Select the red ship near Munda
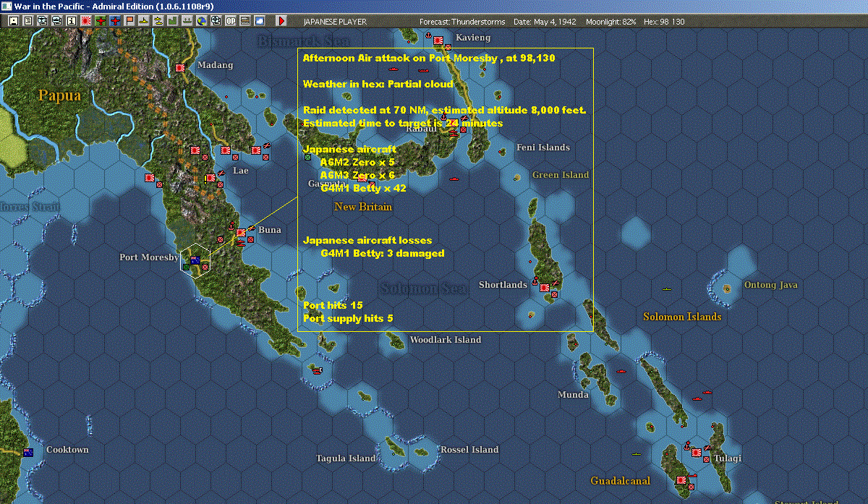 pyautogui.click(x=621, y=371)
